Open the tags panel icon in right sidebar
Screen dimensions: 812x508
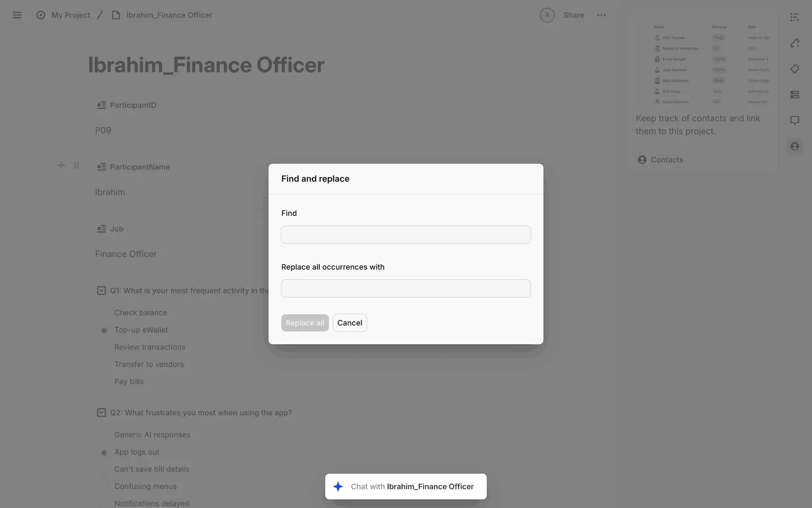click(795, 69)
